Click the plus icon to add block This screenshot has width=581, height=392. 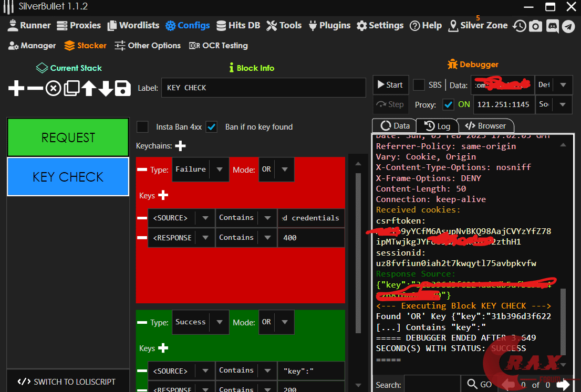16,88
